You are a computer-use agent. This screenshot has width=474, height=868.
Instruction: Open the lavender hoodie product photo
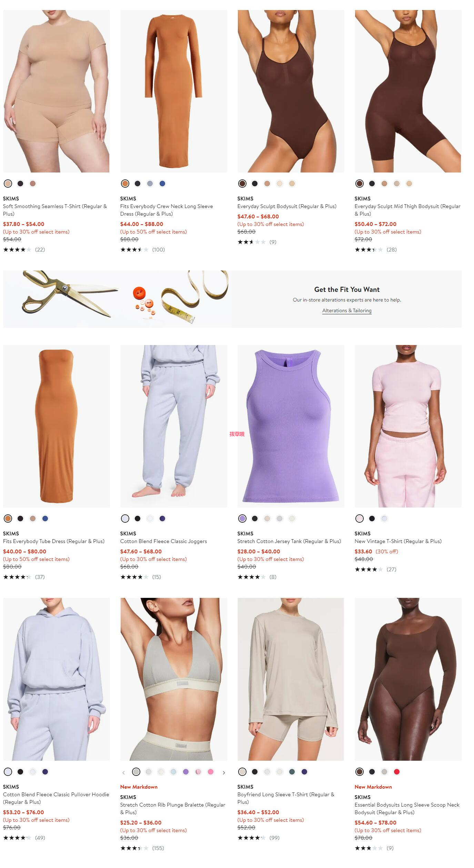[x=57, y=679]
